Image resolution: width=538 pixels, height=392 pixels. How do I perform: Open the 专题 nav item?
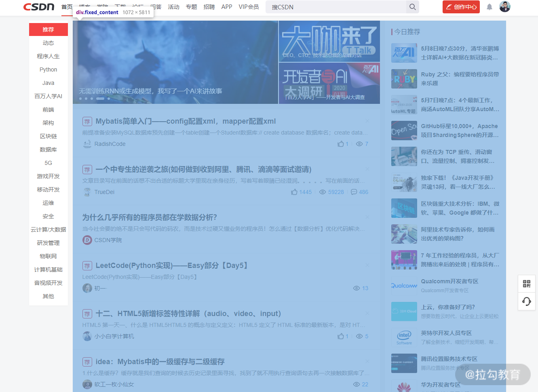(191, 7)
